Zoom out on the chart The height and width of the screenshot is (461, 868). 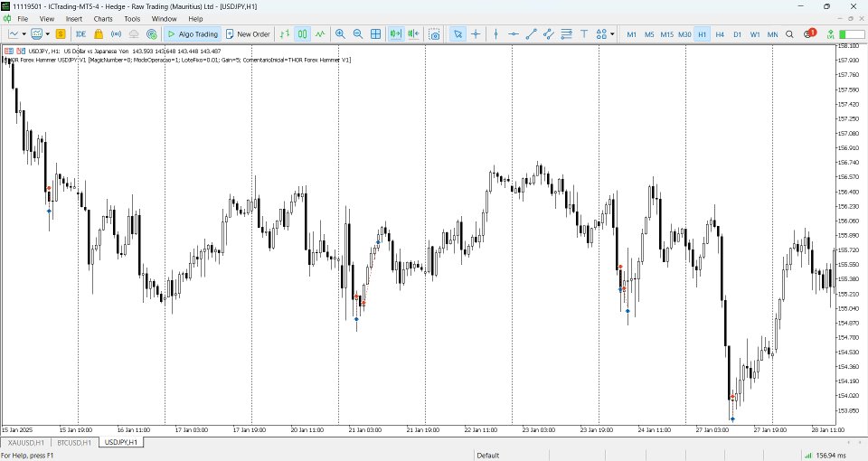358,33
